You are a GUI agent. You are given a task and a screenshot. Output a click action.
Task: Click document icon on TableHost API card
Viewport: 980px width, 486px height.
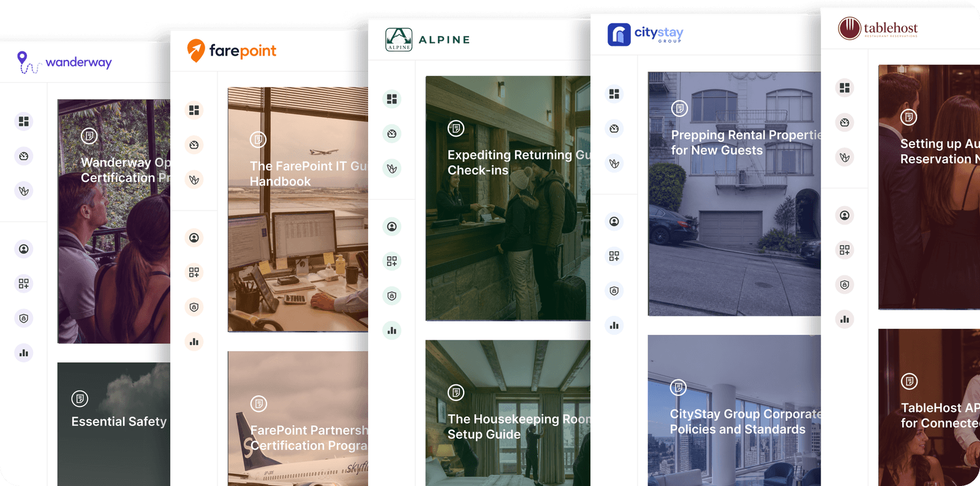pos(910,381)
